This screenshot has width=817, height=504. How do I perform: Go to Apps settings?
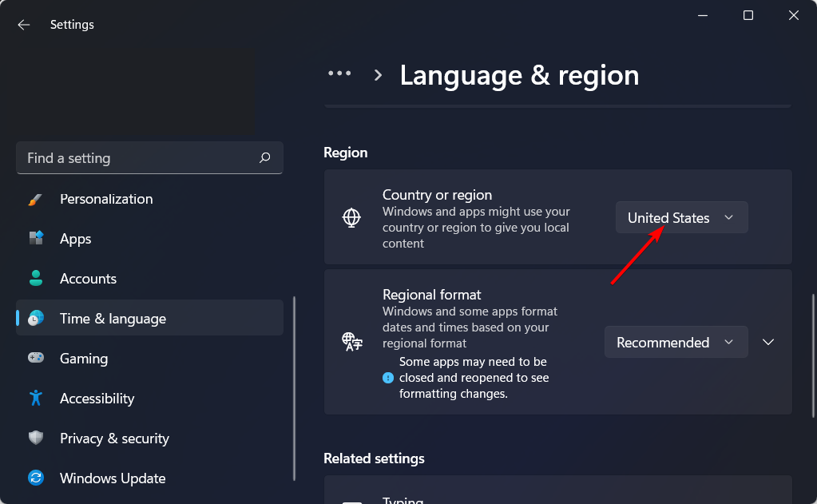pos(149,239)
